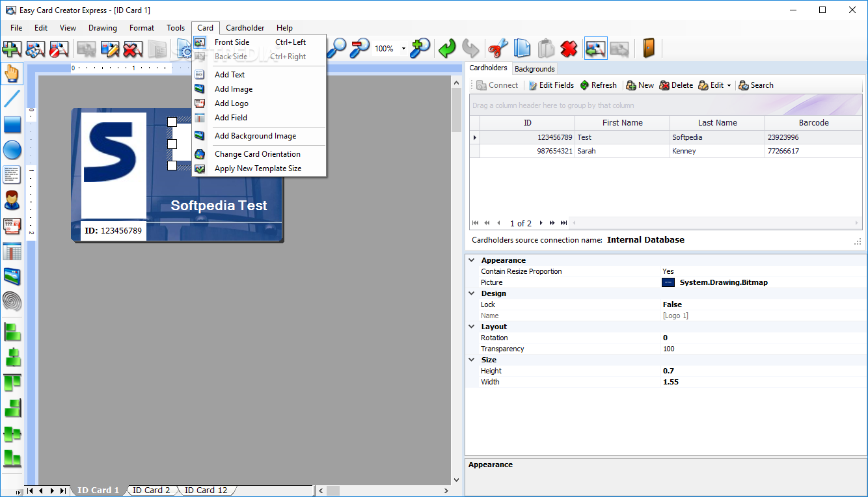Click the align bottom edges icon
868x497 pixels.
[12, 458]
